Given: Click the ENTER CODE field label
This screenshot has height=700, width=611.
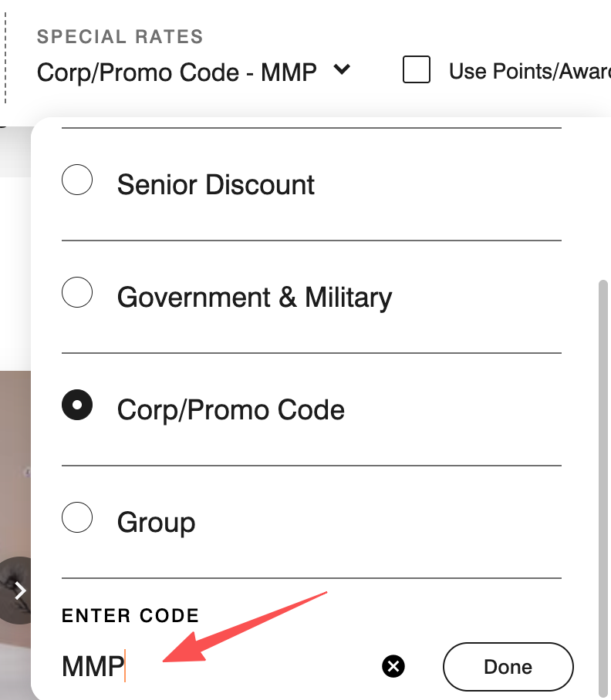Looking at the screenshot, I should pyautogui.click(x=130, y=615).
